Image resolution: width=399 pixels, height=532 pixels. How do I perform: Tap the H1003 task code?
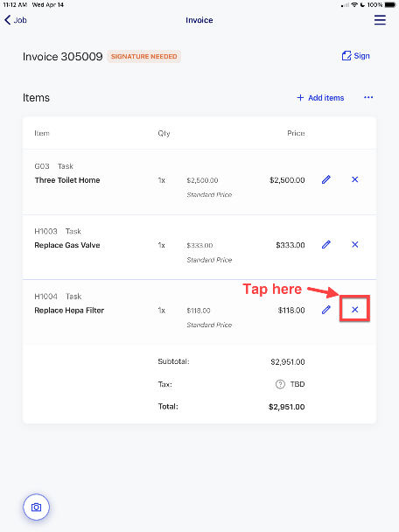tap(45, 231)
